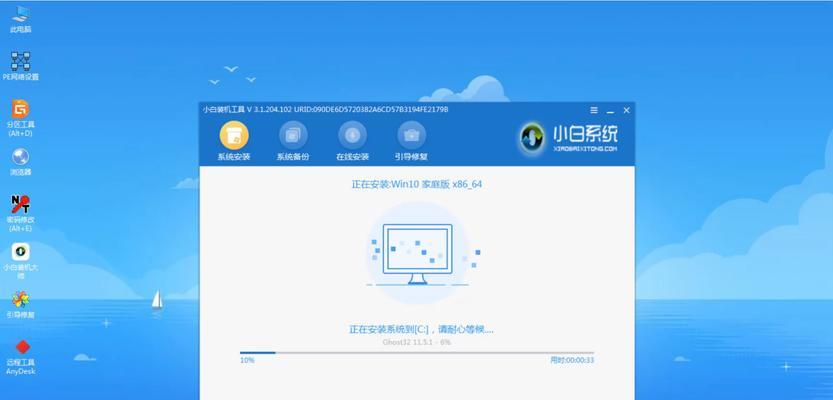Launch 分区工具 (Alt+D) desktop icon
The image size is (833, 400).
[20, 118]
